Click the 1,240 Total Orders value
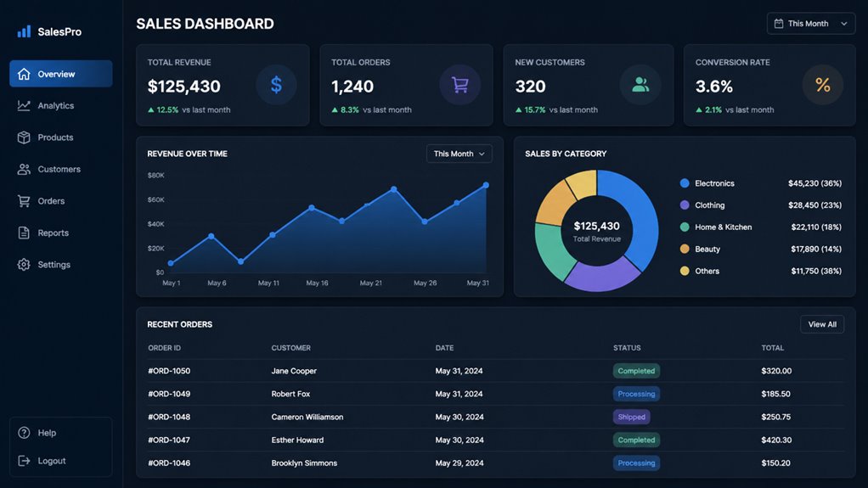 point(352,87)
